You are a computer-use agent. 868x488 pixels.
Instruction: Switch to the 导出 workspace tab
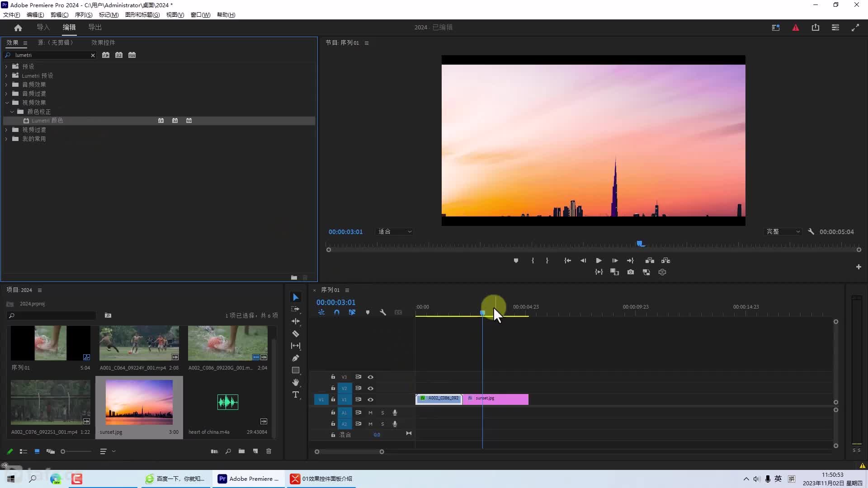point(95,28)
